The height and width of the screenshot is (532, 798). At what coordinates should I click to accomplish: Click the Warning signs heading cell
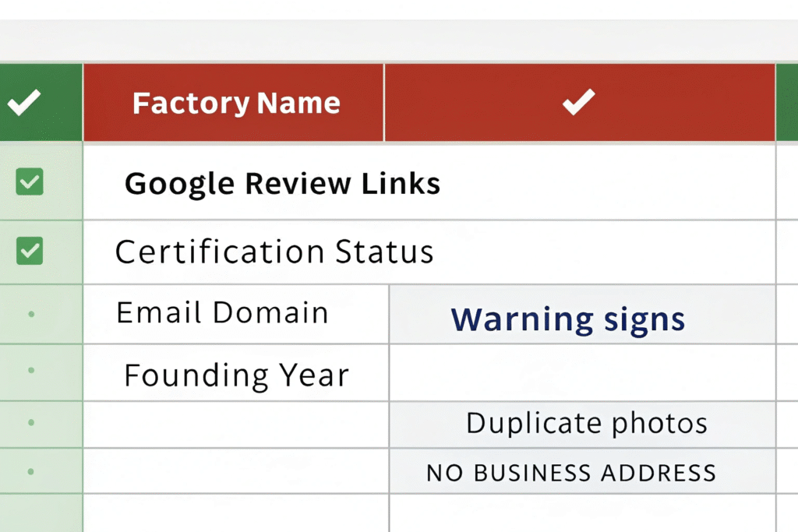(568, 319)
